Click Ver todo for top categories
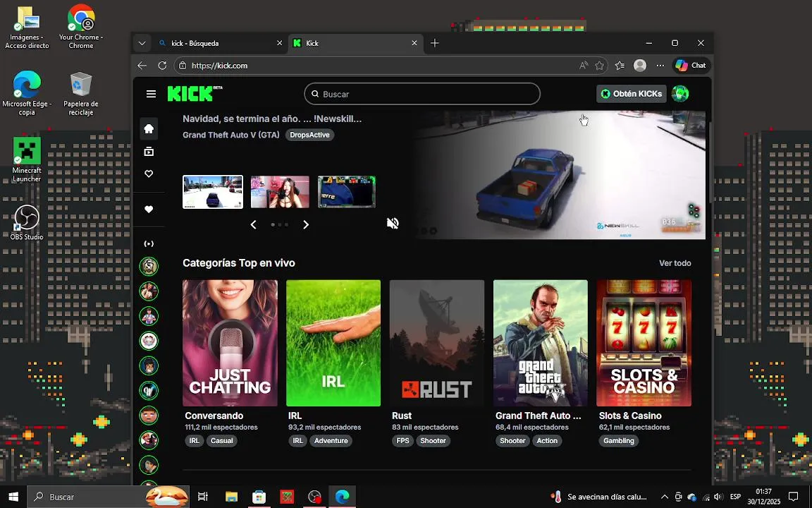The height and width of the screenshot is (508, 812). point(675,263)
